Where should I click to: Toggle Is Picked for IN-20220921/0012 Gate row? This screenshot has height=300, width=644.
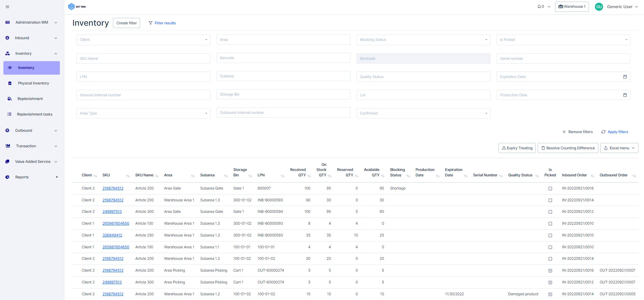click(x=550, y=212)
